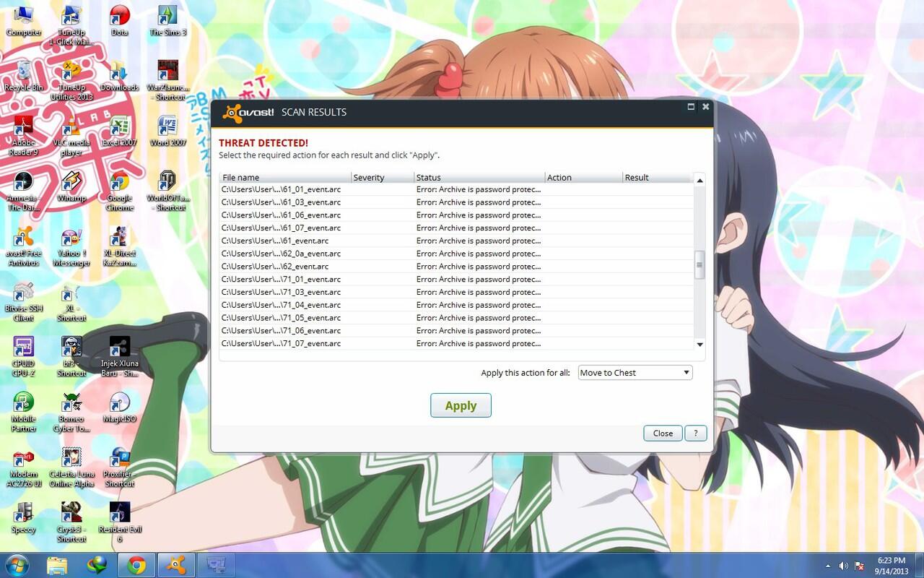Select Adobe Reader 9 desktop icon
Screen dimensions: 924x578
tap(23, 135)
